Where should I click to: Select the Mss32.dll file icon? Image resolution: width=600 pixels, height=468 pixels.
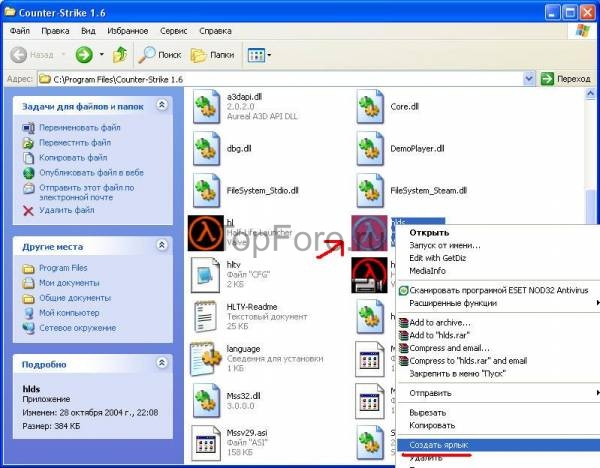pyautogui.click(x=207, y=401)
